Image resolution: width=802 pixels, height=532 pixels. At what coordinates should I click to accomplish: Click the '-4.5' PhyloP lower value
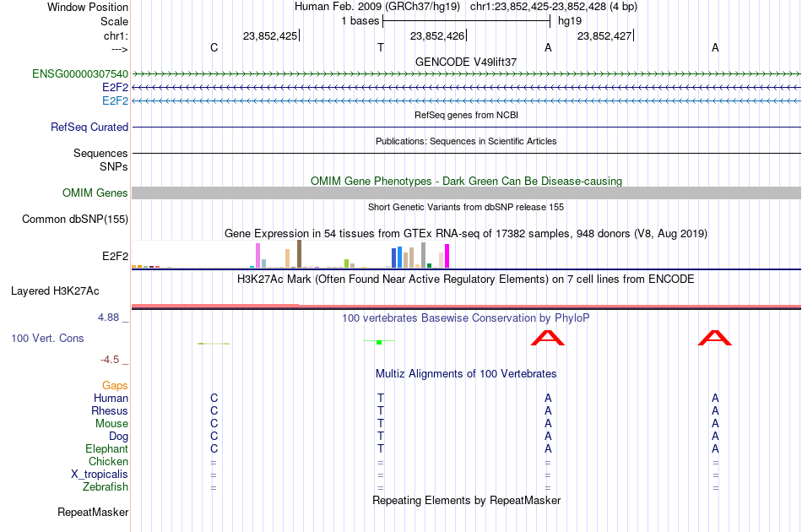coord(110,360)
